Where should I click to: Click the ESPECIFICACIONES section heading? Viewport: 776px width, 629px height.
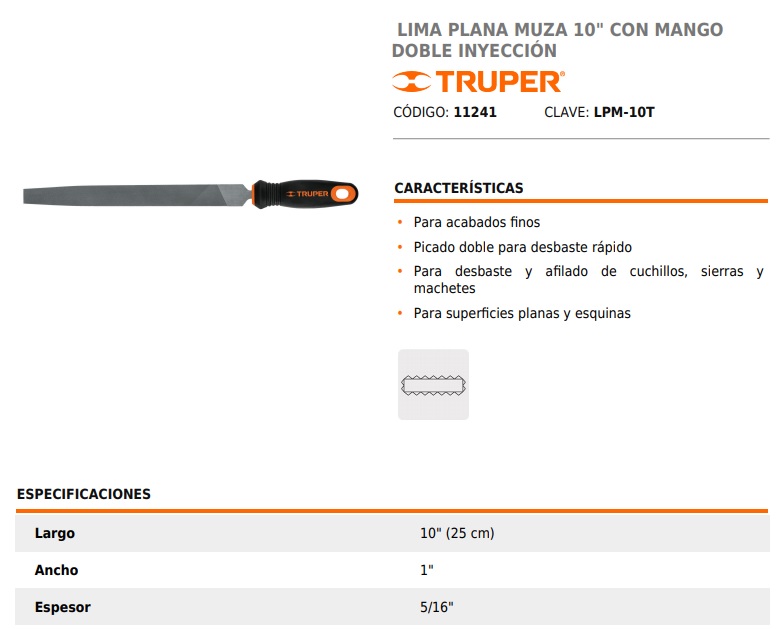point(84,494)
